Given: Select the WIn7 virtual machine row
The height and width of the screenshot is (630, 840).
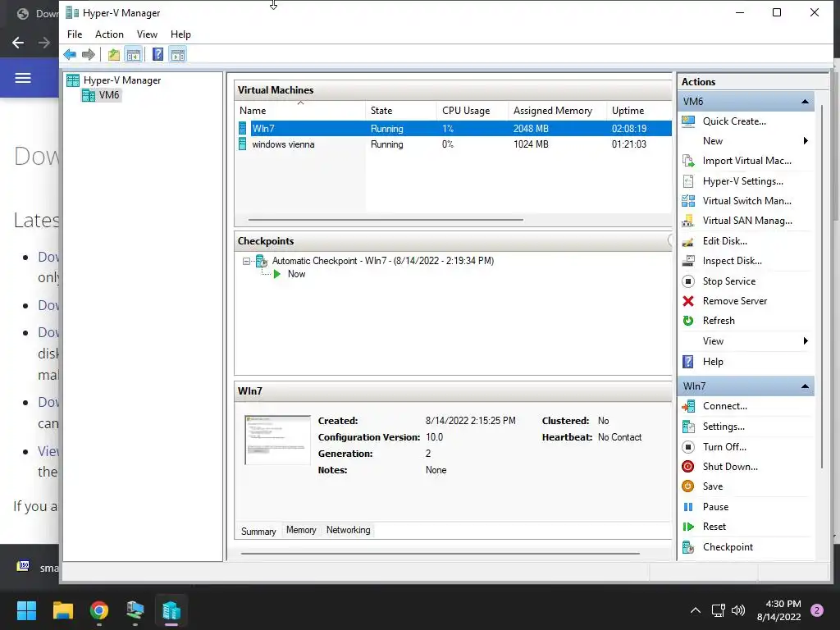Looking at the screenshot, I should 454,129.
